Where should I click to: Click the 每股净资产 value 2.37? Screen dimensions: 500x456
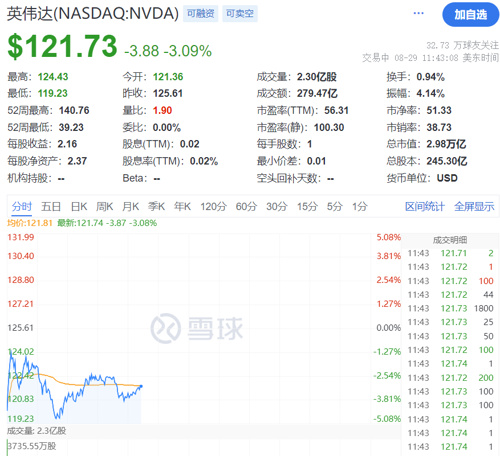tap(77, 161)
